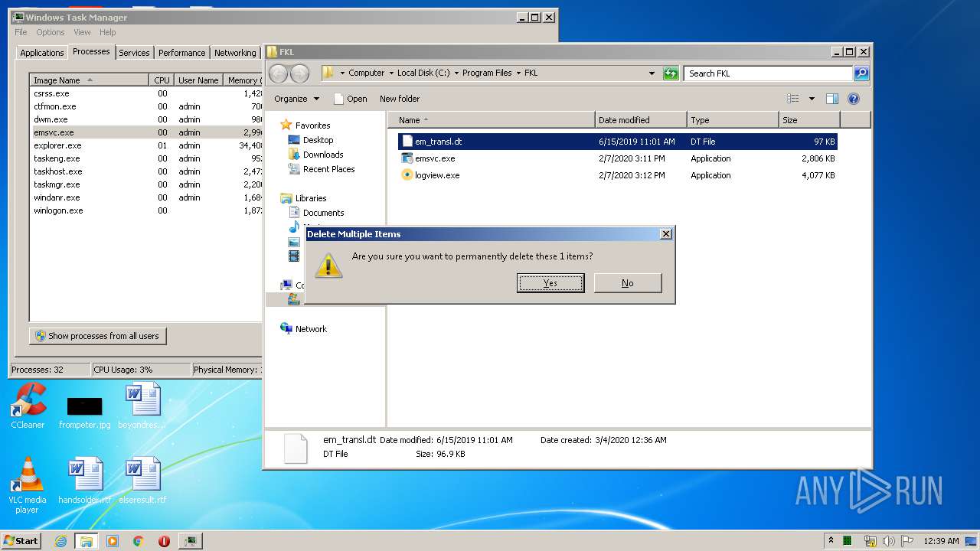Open Task Manager View menu
Screen dimensions: 980x551
82,32
